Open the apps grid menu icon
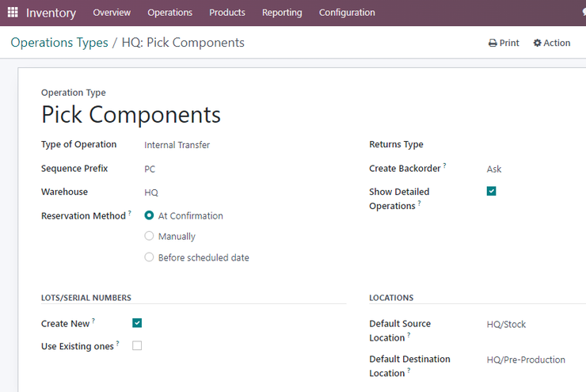 point(13,13)
